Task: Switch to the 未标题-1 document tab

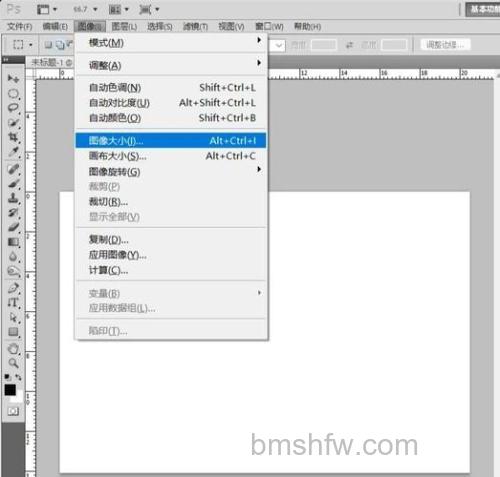Action: point(51,62)
